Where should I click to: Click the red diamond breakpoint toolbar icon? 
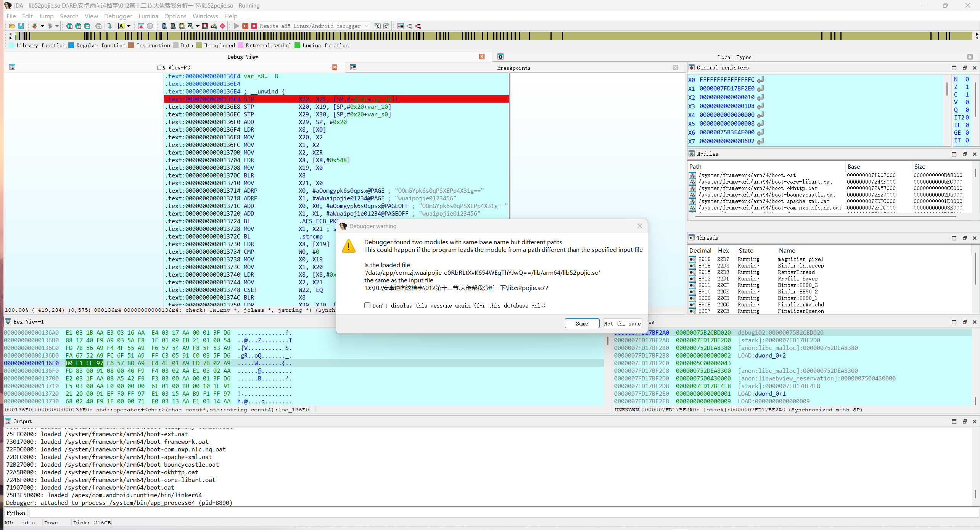222,26
